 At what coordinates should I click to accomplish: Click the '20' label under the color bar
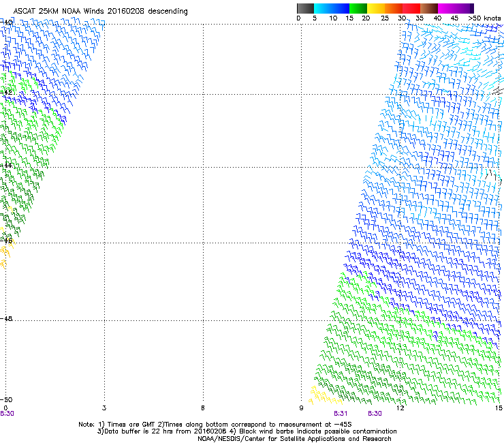(366, 18)
